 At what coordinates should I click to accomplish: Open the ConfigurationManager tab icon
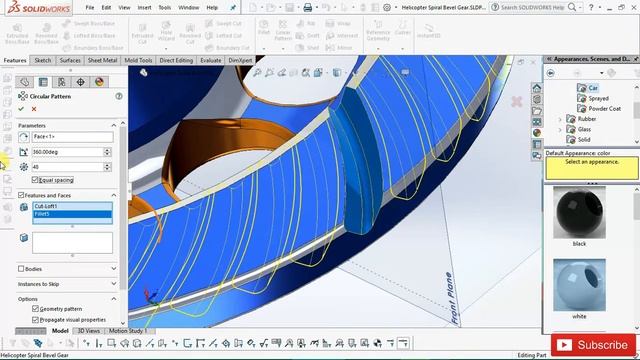click(62, 82)
